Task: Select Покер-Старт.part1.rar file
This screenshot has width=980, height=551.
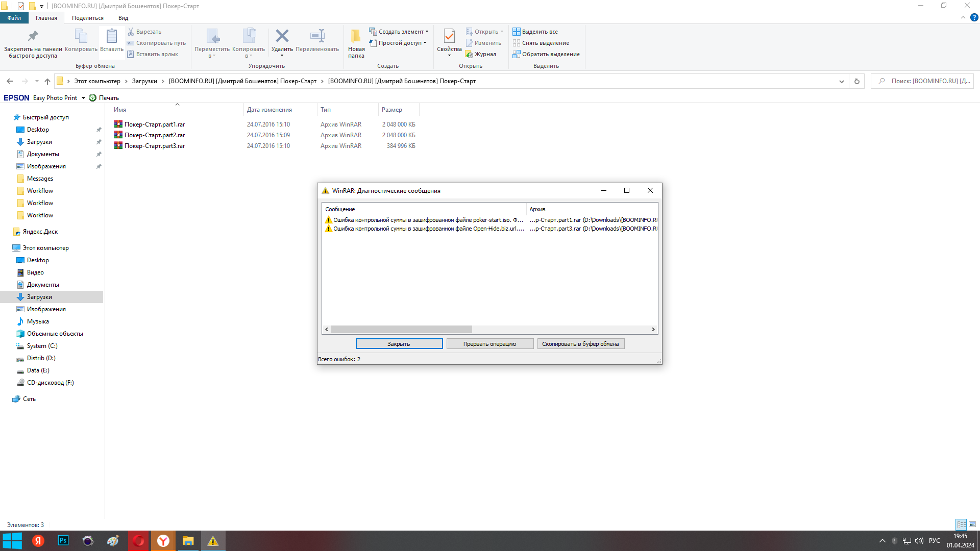Action: pyautogui.click(x=155, y=124)
